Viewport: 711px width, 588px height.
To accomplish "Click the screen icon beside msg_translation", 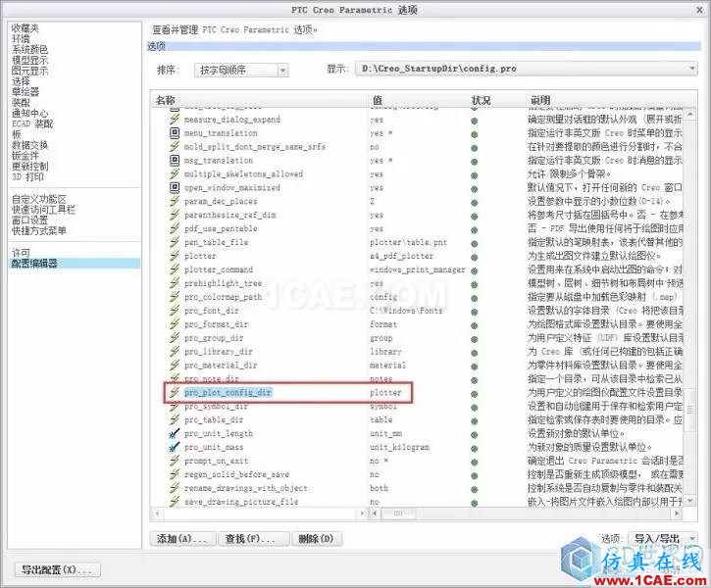I will pos(175,160).
